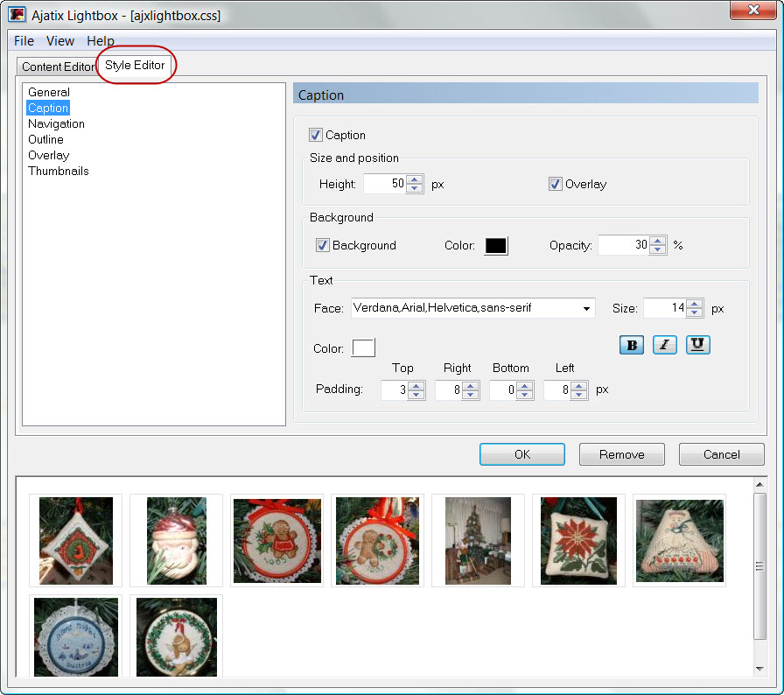The image size is (784, 695).
Task: Increase caption Height spinner up arrow
Action: pyautogui.click(x=415, y=179)
